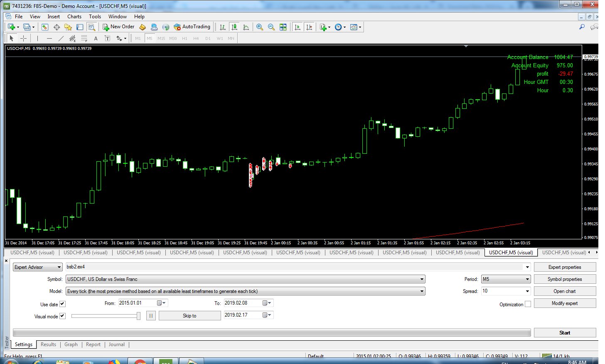Open the Spread value dropdown
The image size is (605, 364).
point(527,291)
